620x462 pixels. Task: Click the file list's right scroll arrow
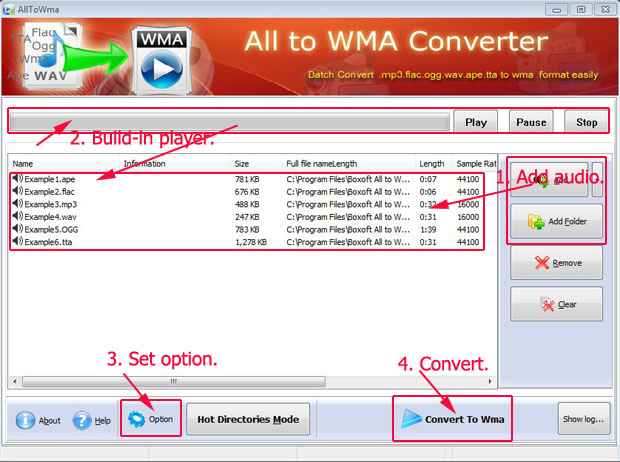[x=490, y=381]
